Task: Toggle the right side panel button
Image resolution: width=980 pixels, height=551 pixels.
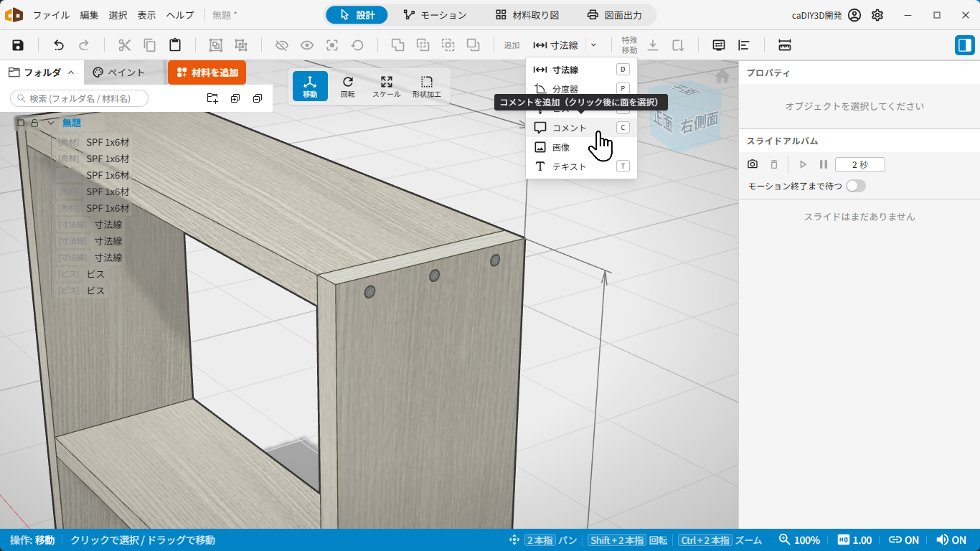Action: pyautogui.click(x=965, y=45)
